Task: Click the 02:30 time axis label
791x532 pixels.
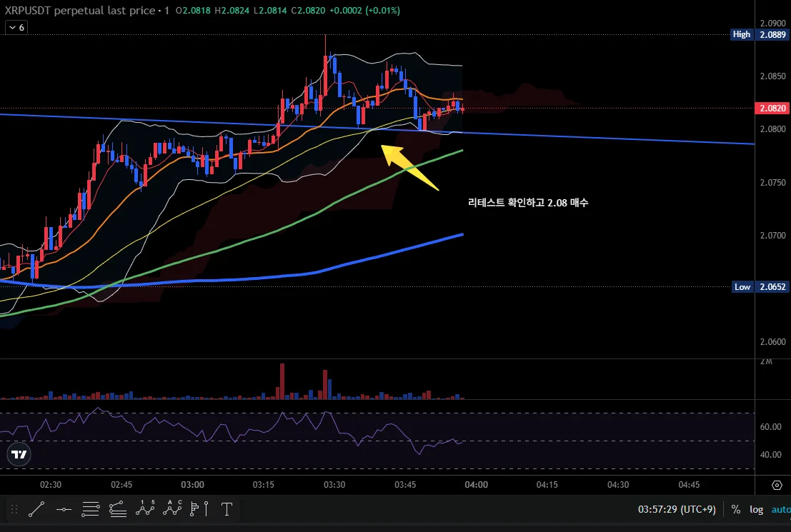Action: tap(51, 485)
